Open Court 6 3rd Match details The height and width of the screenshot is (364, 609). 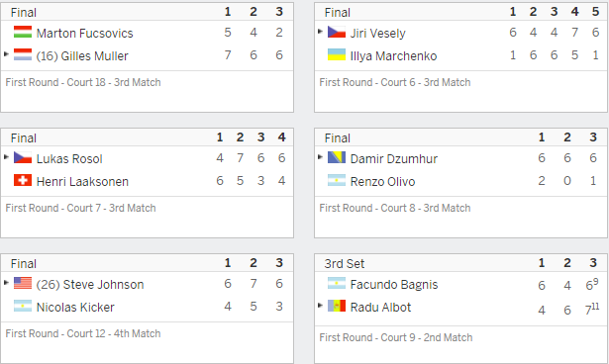[x=394, y=82]
